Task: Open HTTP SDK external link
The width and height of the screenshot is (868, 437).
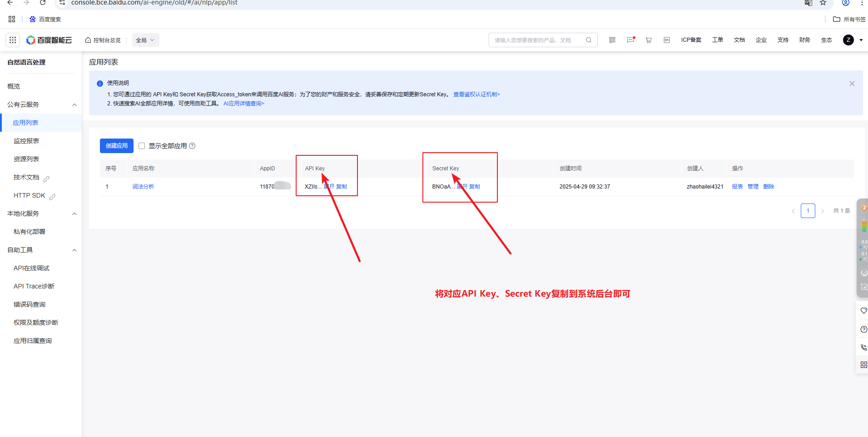Action: click(x=35, y=196)
